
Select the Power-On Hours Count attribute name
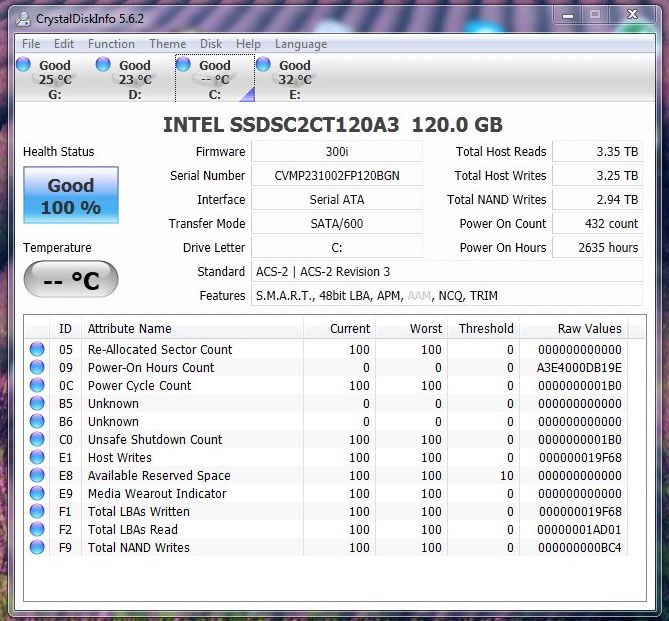(151, 367)
